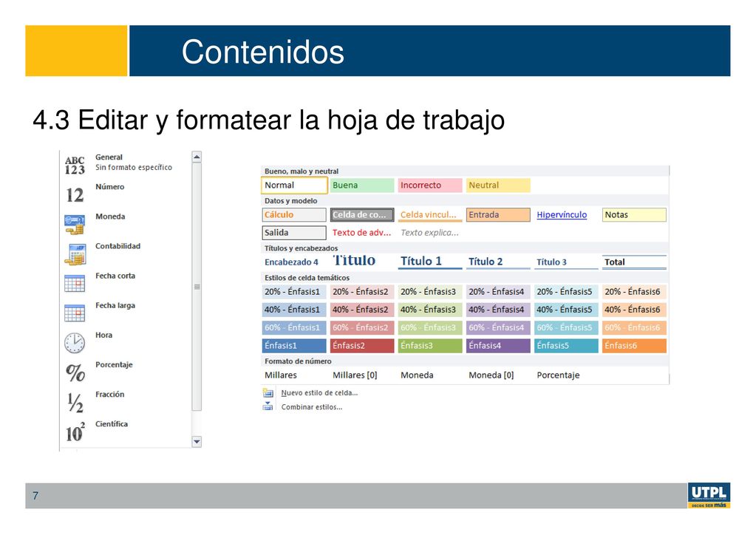Image resolution: width=756 pixels, height=535 pixels.
Task: Apply solid Énfasis2 red style
Action: [362, 346]
